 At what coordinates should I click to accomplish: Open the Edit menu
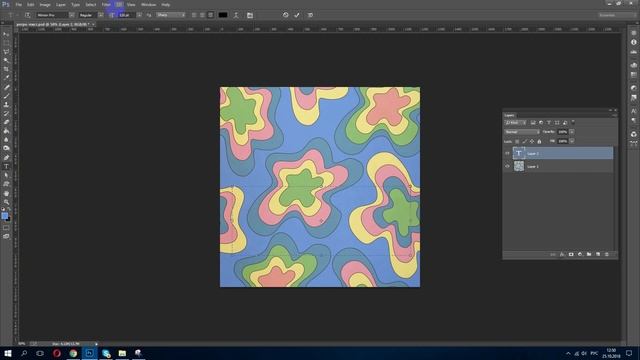click(31, 4)
